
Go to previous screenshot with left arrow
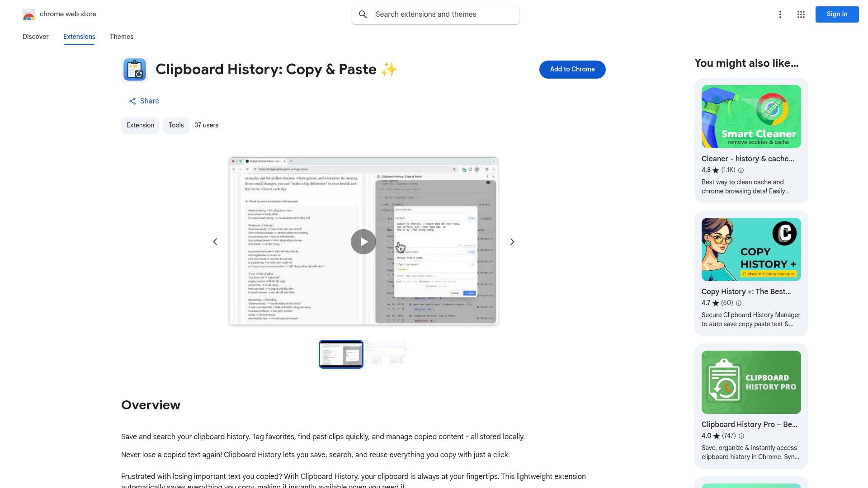click(x=215, y=242)
